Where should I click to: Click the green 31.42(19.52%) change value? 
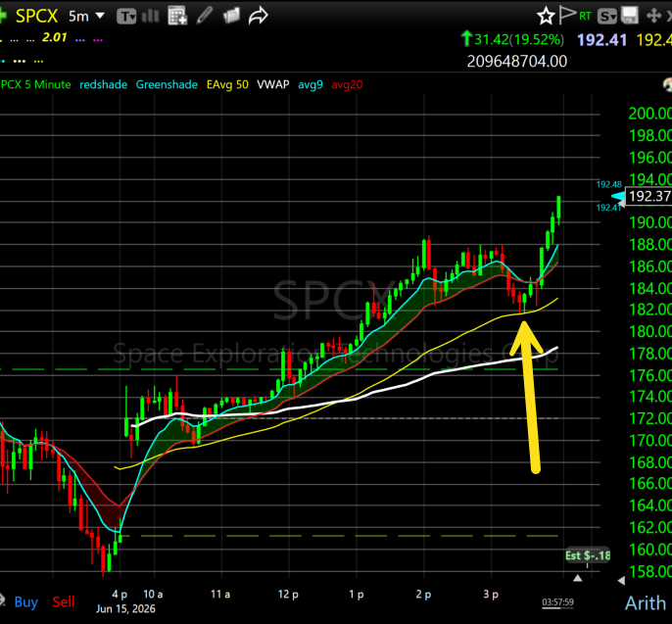tap(519, 40)
